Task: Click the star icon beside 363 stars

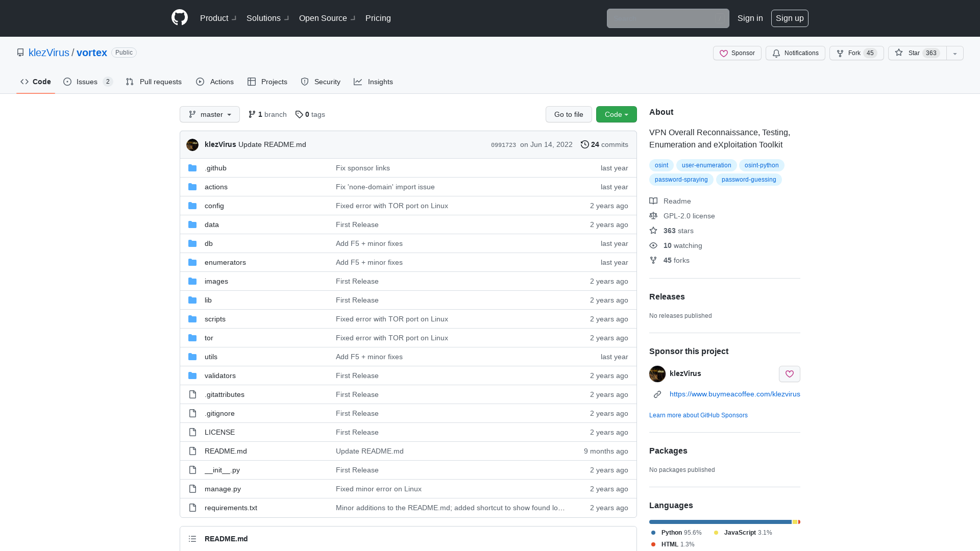Action: [x=653, y=231]
